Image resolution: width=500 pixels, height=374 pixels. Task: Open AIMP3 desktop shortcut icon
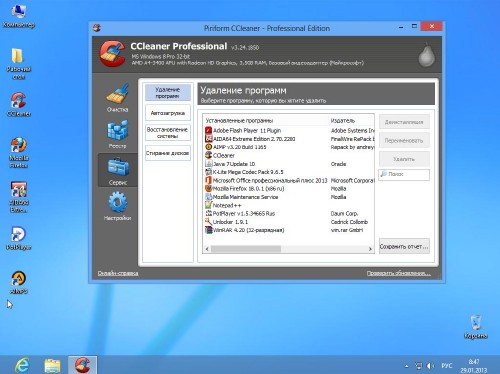pyautogui.click(x=19, y=283)
